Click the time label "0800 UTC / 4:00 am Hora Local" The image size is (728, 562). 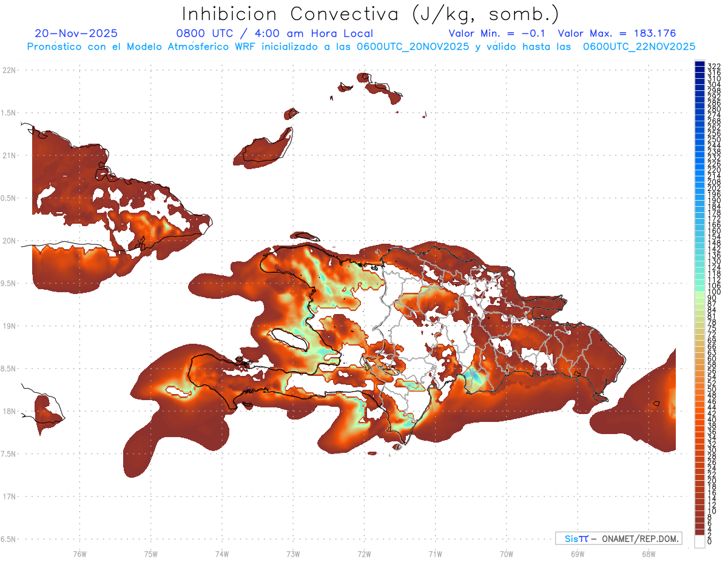(x=275, y=33)
